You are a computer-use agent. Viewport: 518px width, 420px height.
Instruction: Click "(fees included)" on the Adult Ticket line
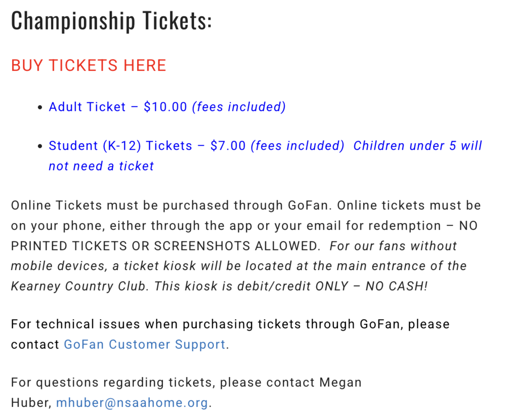click(239, 107)
